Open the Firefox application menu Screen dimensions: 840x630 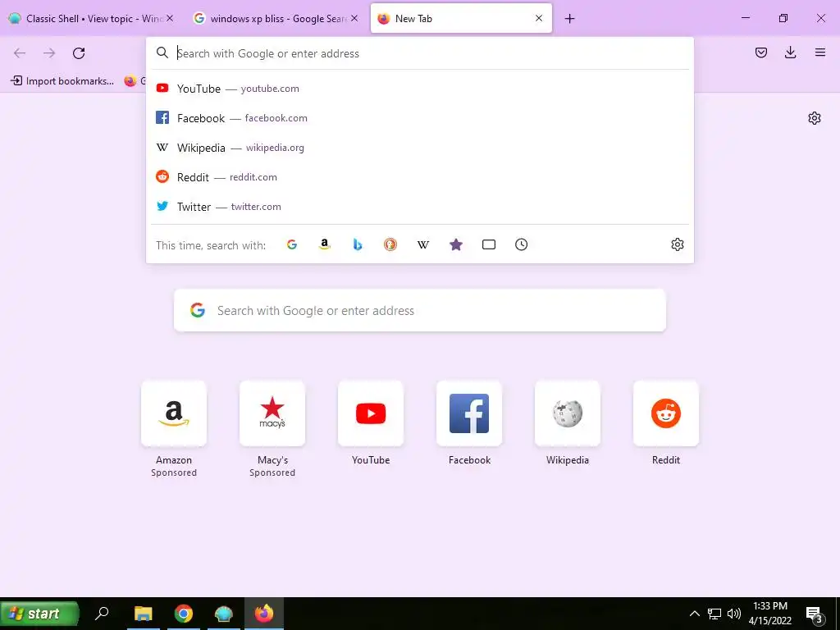pyautogui.click(x=820, y=52)
